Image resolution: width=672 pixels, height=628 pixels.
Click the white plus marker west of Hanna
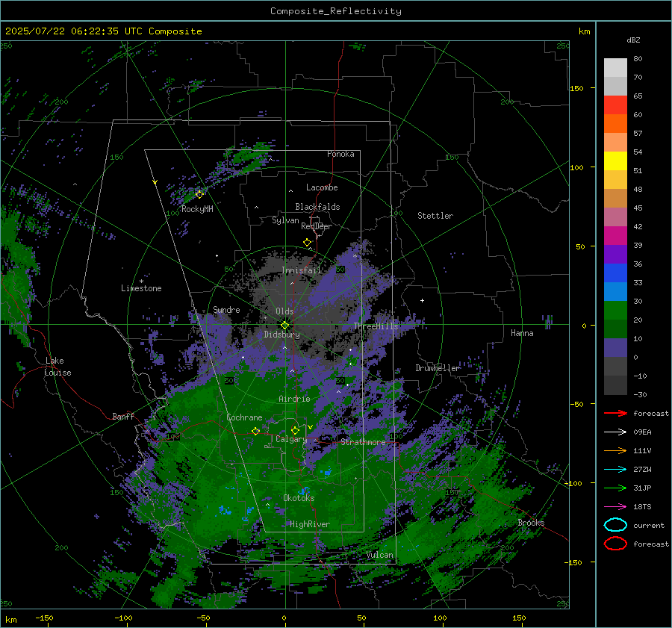pos(422,300)
